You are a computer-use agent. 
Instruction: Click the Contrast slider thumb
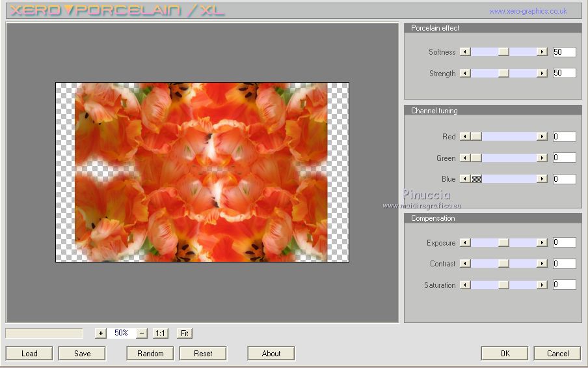tap(503, 264)
